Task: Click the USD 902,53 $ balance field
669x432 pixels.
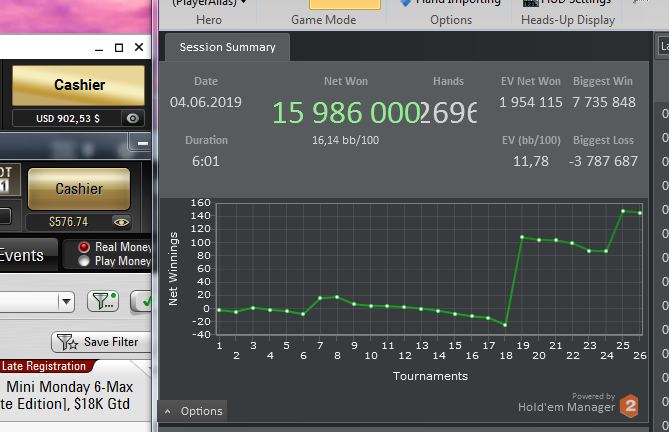Action: coord(68,119)
